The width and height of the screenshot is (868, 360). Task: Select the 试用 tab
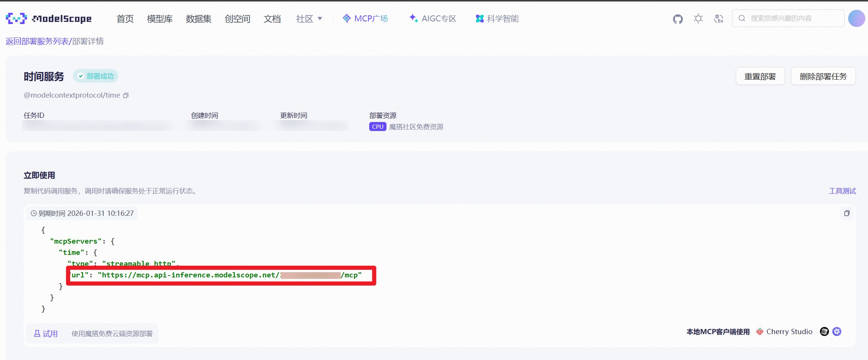46,334
